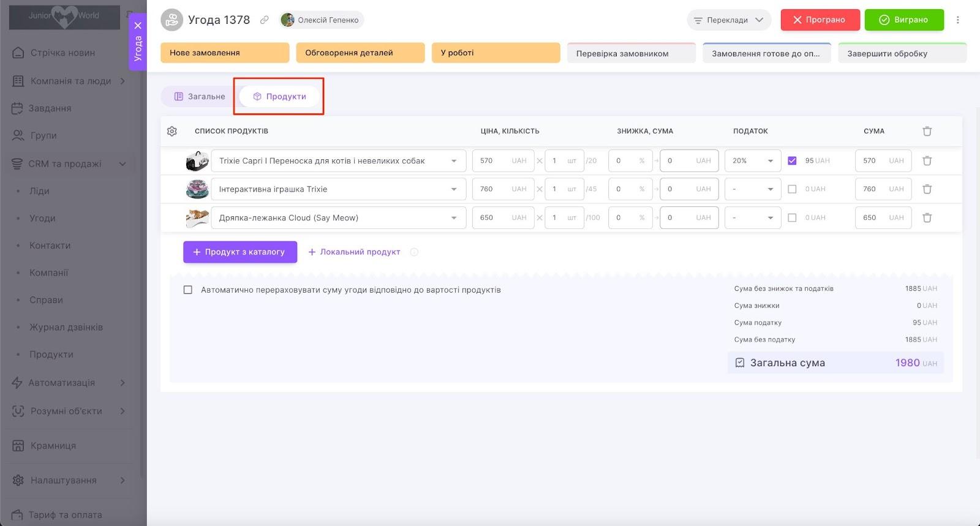Expand the Переклади dropdown
Image resolution: width=980 pixels, height=526 pixels.
[728, 20]
